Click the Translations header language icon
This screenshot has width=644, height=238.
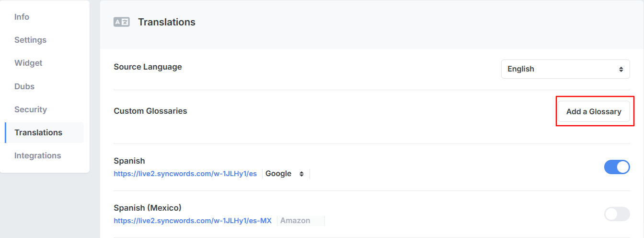pyautogui.click(x=121, y=22)
